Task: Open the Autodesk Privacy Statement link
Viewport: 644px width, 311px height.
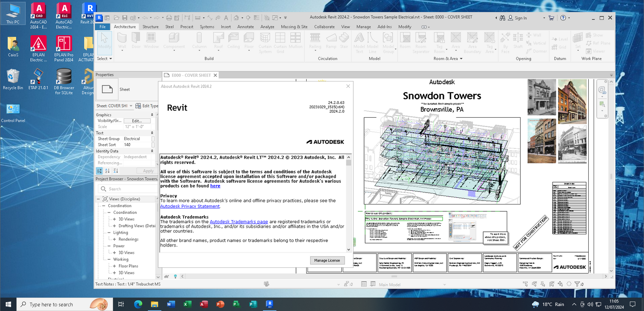Action: tap(190, 206)
